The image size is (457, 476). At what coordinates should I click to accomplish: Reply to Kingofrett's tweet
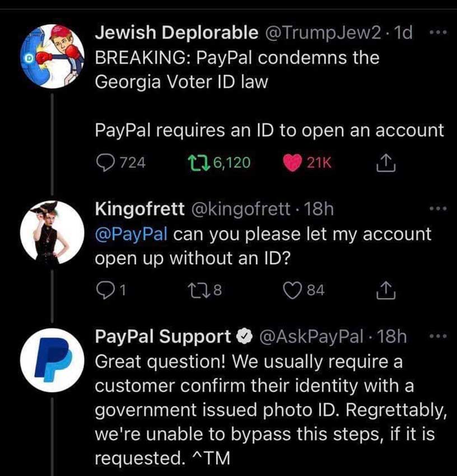click(105, 290)
